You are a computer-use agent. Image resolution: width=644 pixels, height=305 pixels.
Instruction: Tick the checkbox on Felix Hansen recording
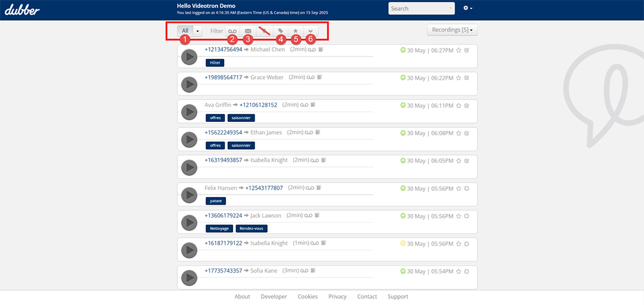[467, 189]
